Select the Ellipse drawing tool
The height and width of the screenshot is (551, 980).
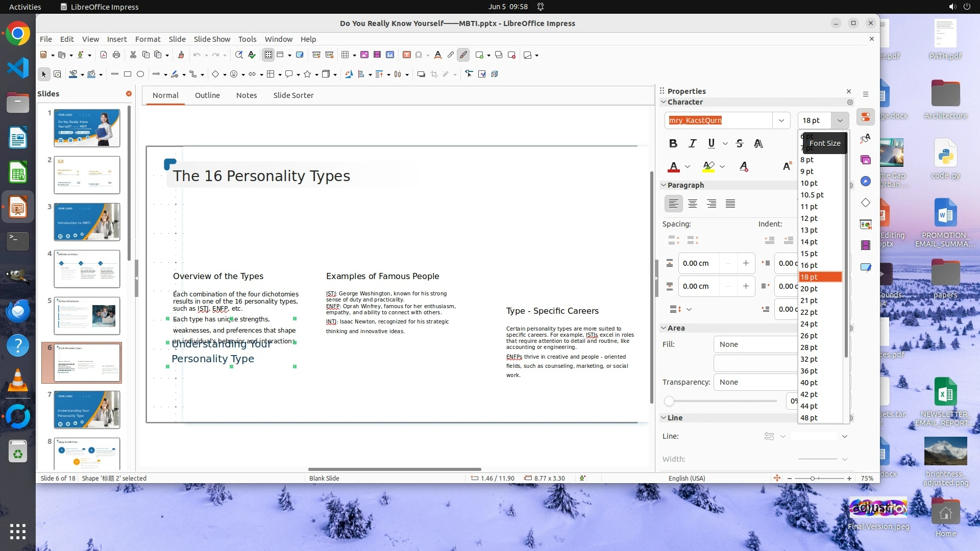[x=140, y=74]
